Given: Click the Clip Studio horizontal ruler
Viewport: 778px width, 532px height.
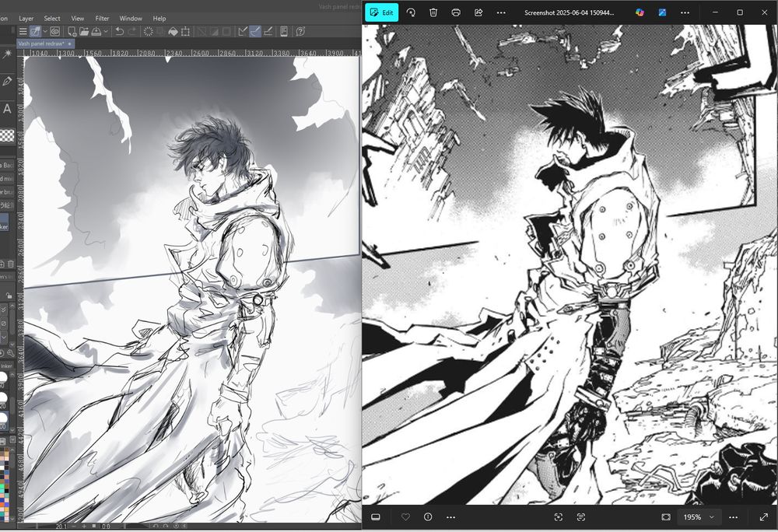Looking at the screenshot, I should [x=192, y=53].
